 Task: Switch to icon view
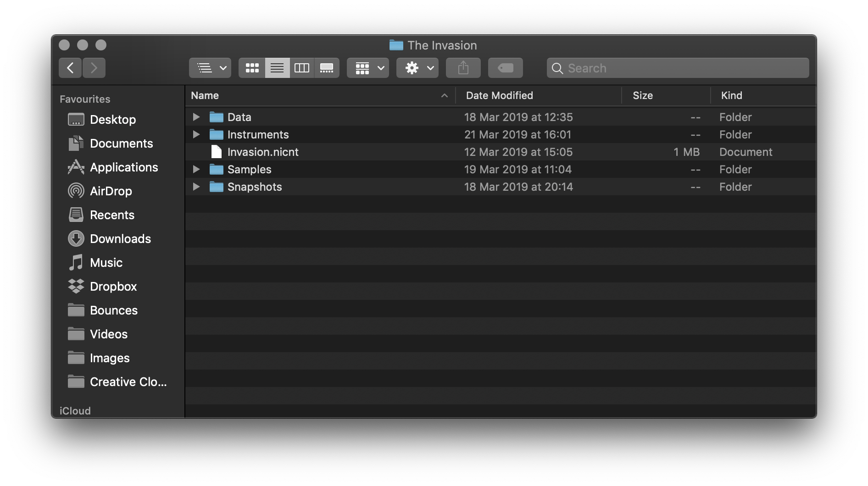(252, 68)
